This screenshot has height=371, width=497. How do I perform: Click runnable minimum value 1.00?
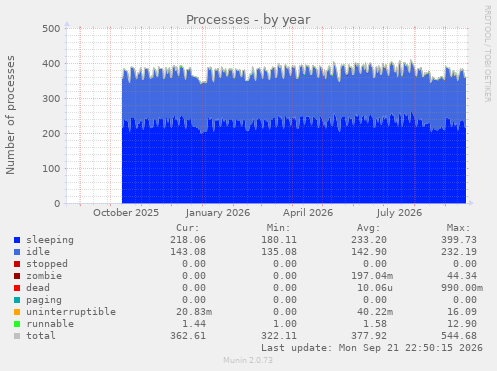coord(285,324)
